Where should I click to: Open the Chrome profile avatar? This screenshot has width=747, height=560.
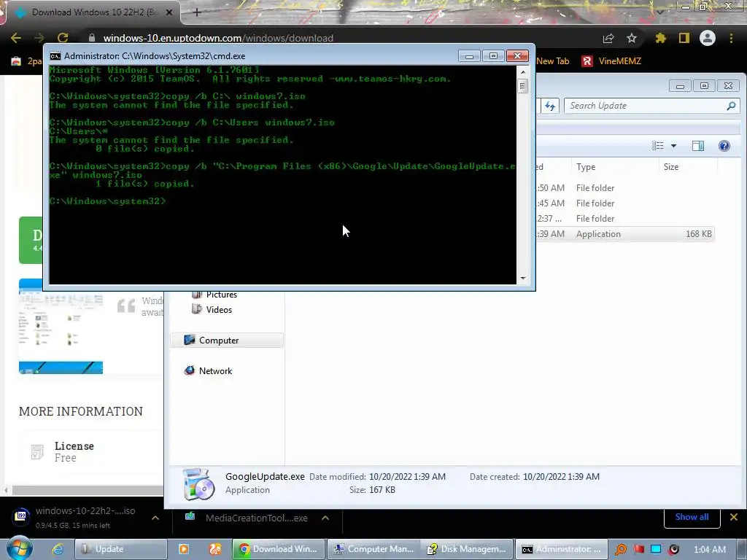tap(708, 38)
